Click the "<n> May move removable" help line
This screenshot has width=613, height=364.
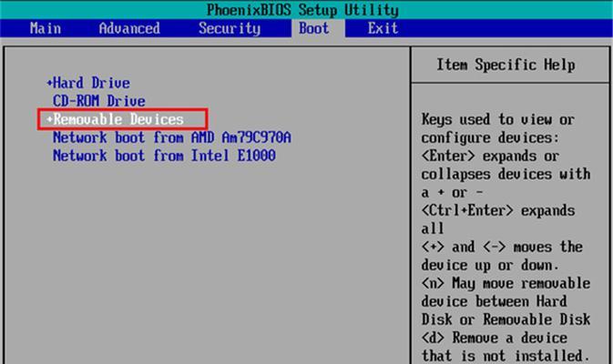[x=506, y=283]
